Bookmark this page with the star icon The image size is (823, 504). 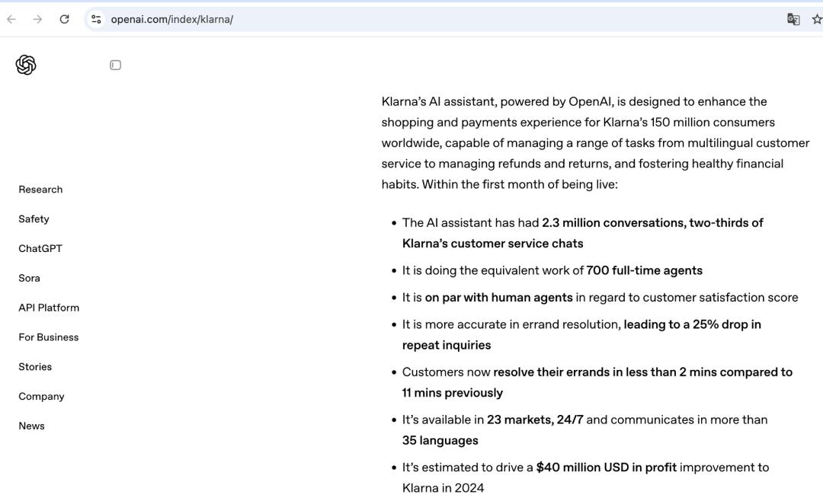[817, 19]
